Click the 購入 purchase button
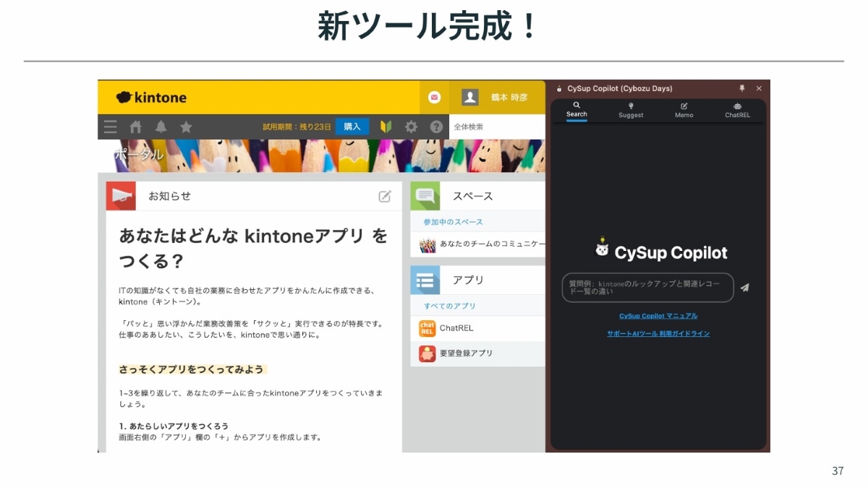The width and height of the screenshot is (868, 488). 352,127
